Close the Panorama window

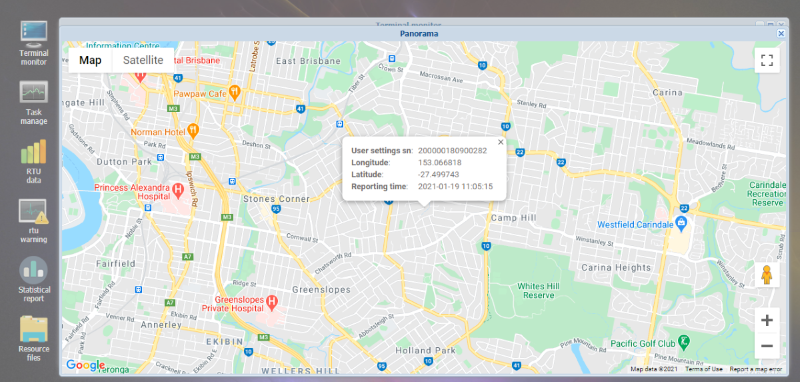[x=781, y=33]
